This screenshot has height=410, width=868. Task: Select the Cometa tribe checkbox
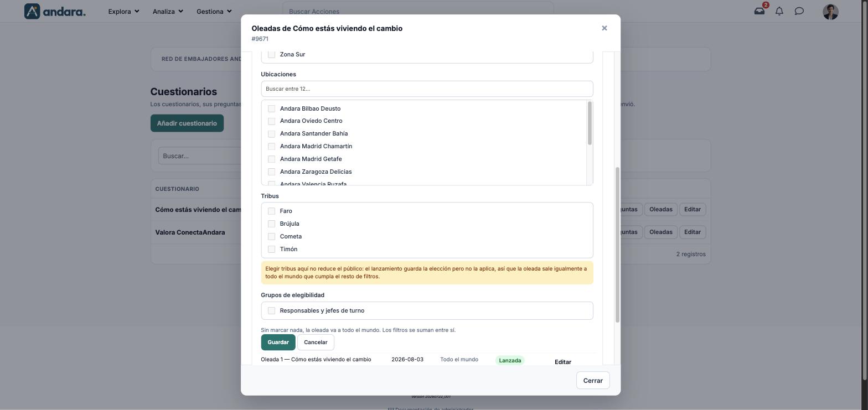click(271, 236)
